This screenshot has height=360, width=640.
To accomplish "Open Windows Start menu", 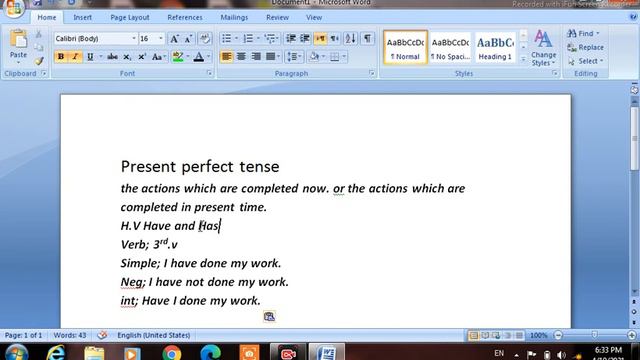I will click(16, 352).
